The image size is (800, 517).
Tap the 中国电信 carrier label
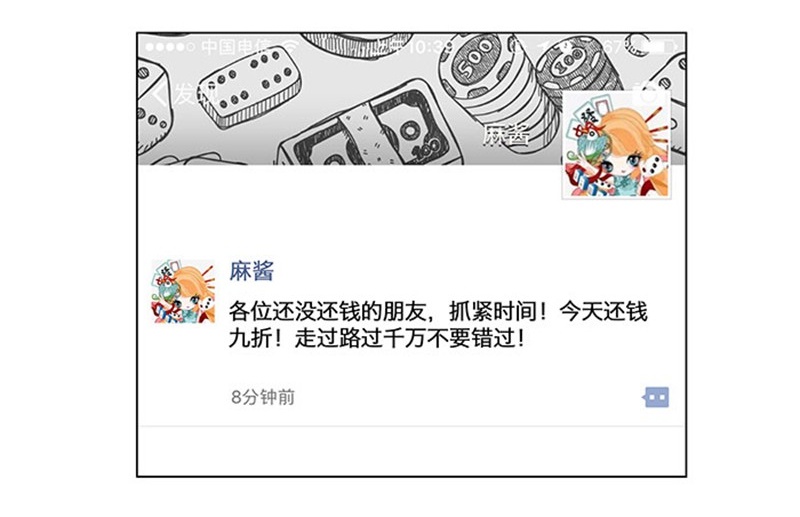click(236, 47)
